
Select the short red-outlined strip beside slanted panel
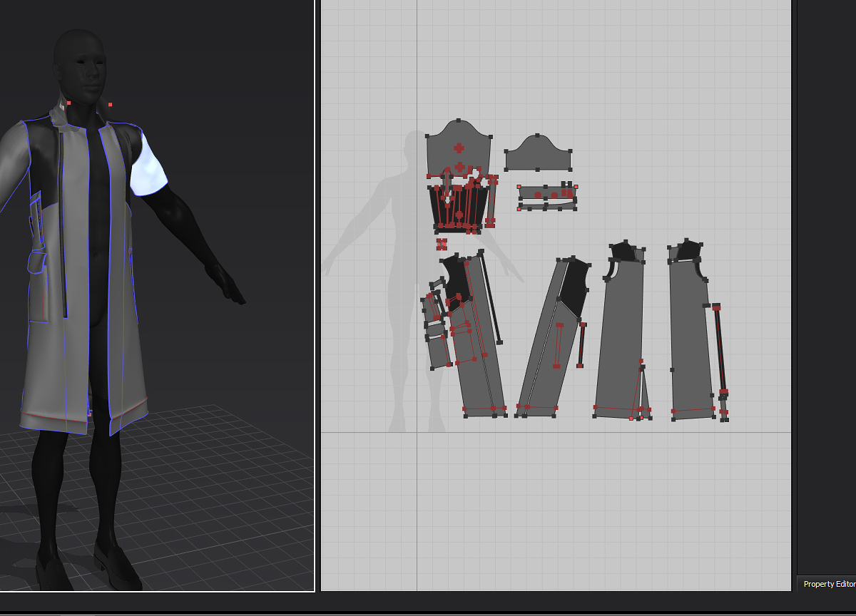pos(582,345)
